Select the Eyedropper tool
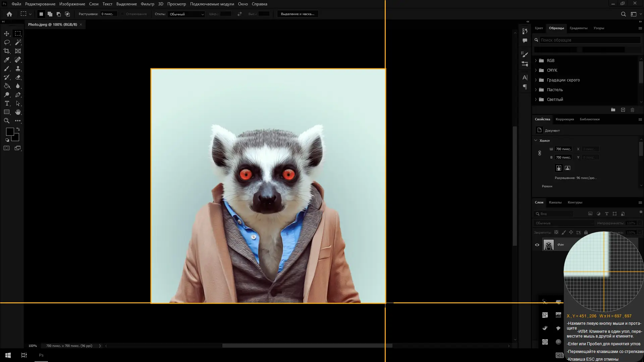 point(7,60)
